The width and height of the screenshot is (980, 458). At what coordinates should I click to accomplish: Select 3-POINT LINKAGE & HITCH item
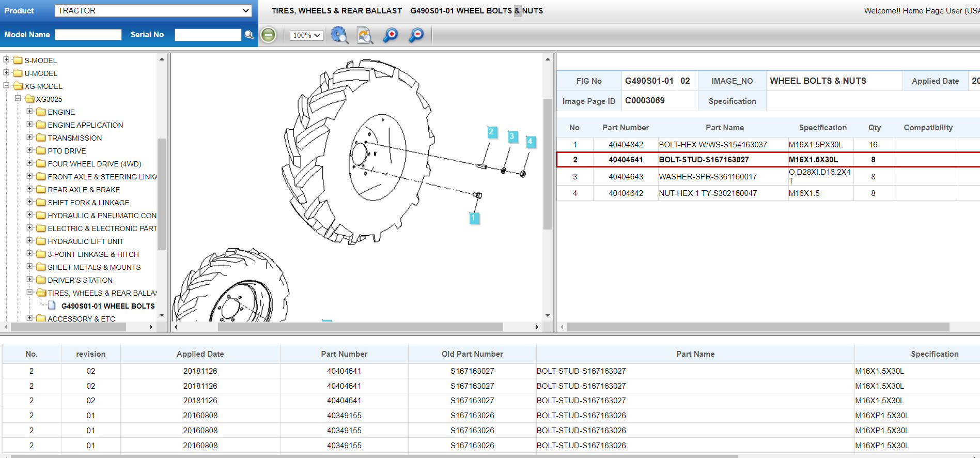(93, 254)
